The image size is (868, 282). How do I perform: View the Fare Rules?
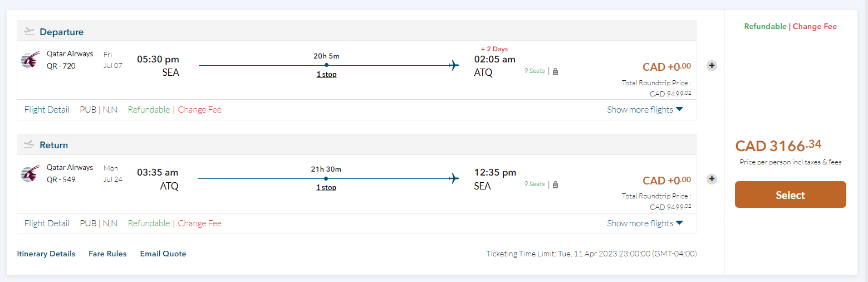(107, 254)
